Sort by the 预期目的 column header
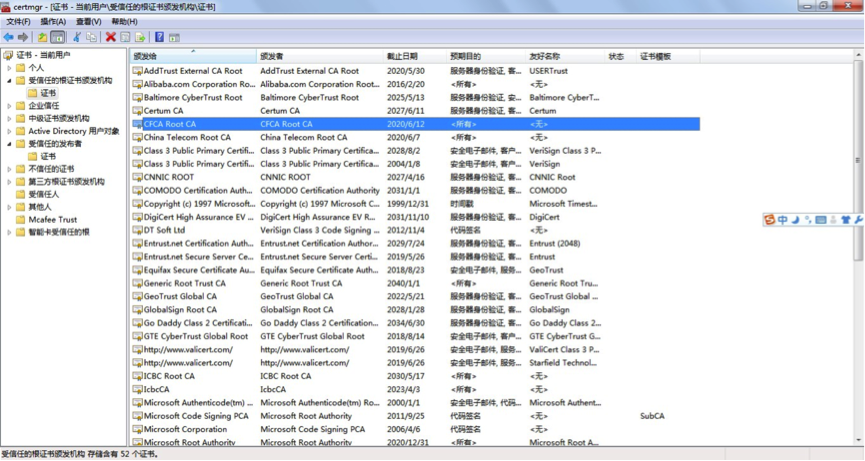 click(x=486, y=56)
